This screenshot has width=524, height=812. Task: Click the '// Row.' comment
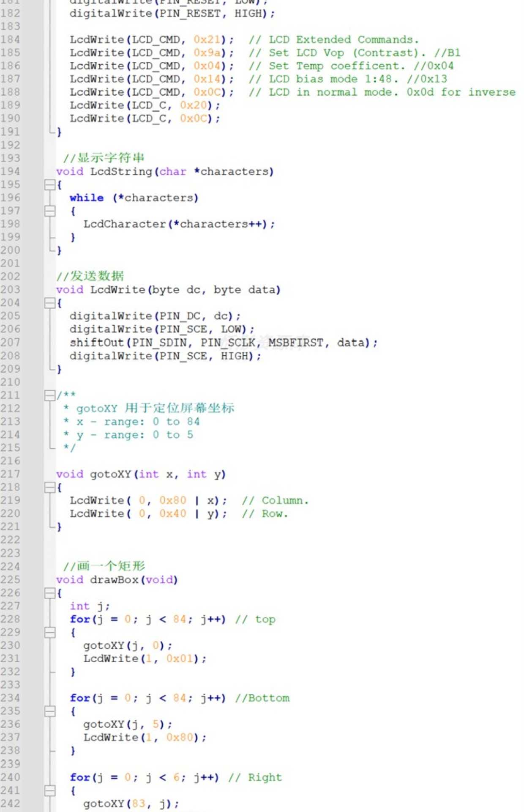(265, 513)
